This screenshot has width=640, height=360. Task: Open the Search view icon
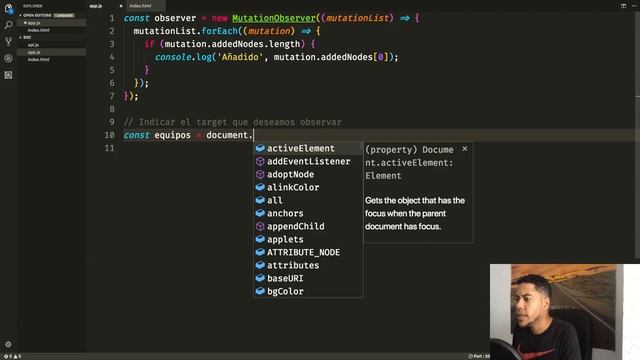point(8,25)
